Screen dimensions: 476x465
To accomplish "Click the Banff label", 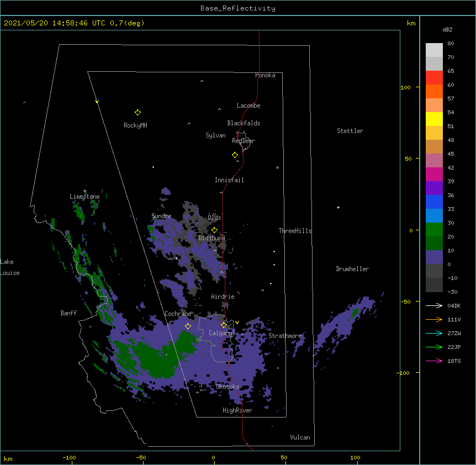I will pyautogui.click(x=68, y=313).
